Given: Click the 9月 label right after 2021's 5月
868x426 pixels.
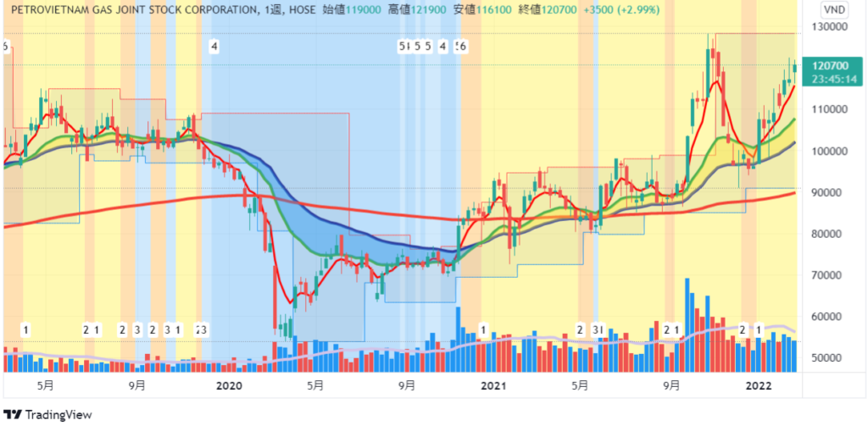Looking at the screenshot, I should point(671,385).
